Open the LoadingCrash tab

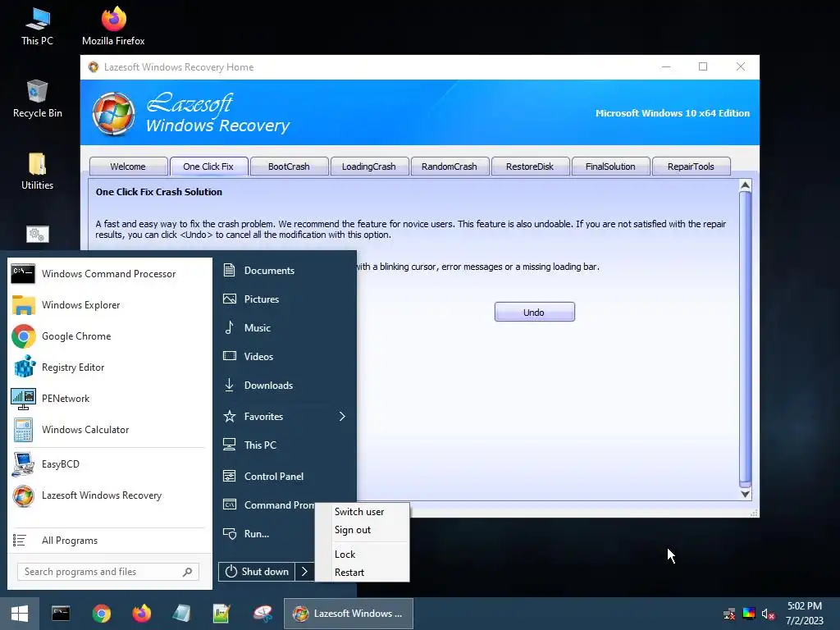point(369,167)
